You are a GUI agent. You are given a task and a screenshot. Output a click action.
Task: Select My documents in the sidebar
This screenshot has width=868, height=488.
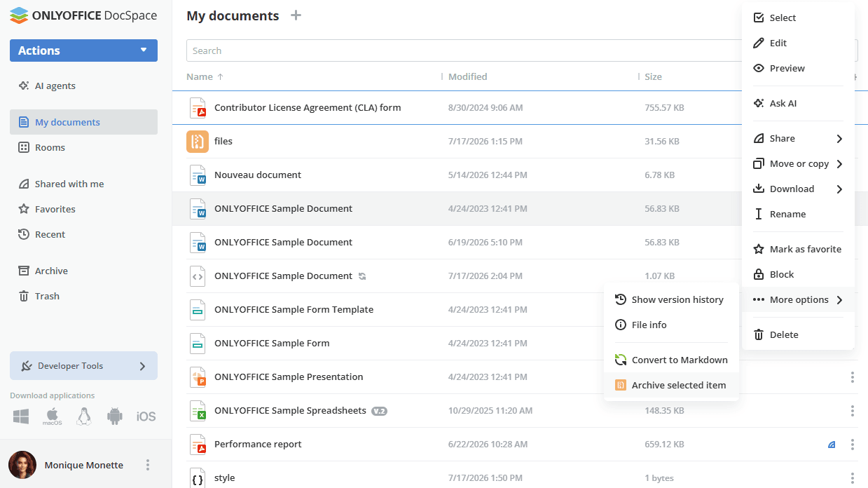click(83, 122)
